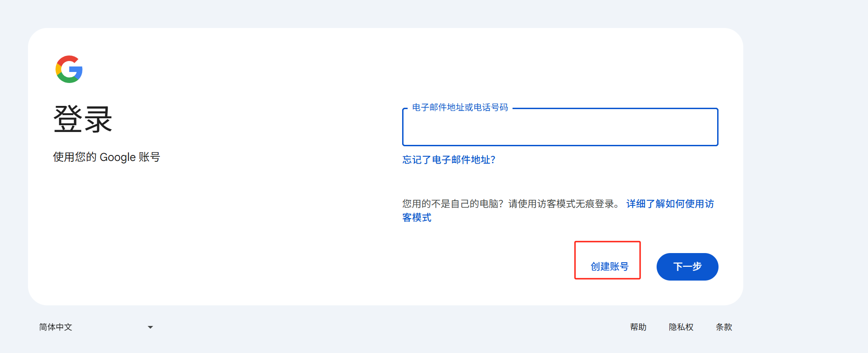Image resolution: width=868 pixels, height=353 pixels.
Task: Click the wrapped 客模式 link text
Action: click(x=417, y=217)
